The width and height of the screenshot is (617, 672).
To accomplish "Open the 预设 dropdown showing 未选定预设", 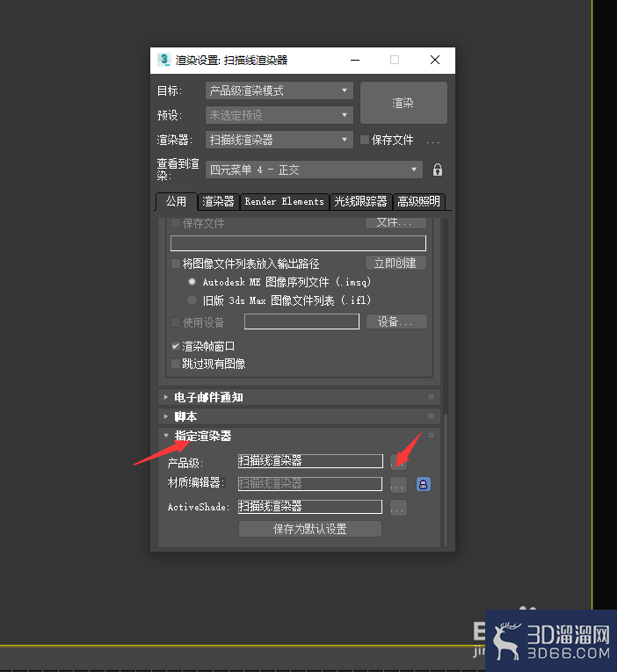I will coord(279,115).
